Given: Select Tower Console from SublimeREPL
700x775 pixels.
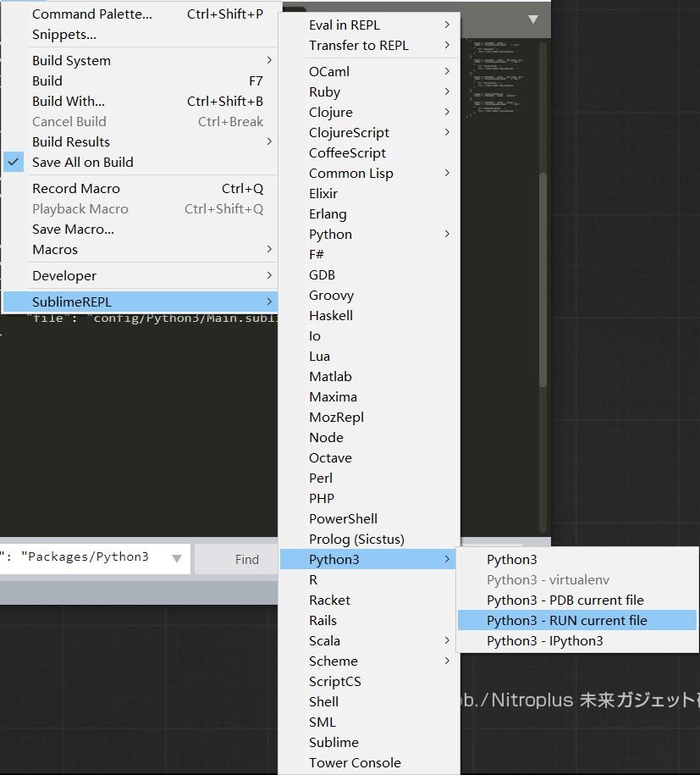Looking at the screenshot, I should point(355,762).
